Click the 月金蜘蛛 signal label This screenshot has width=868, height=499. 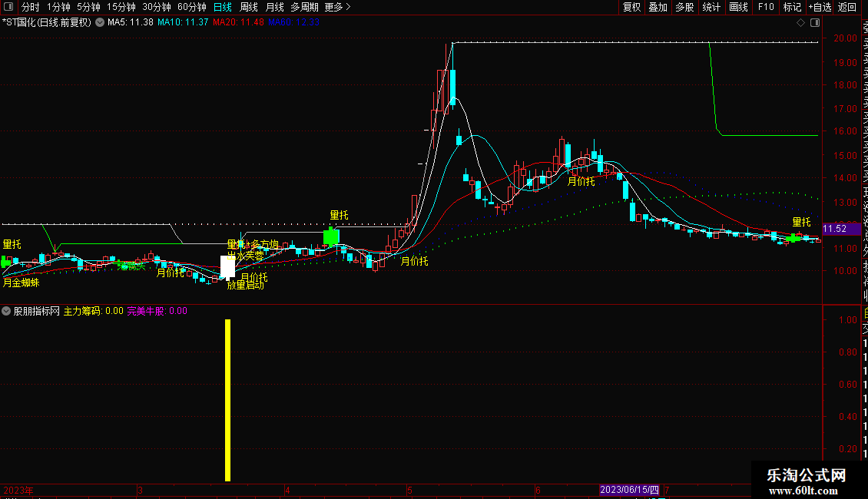21,283
